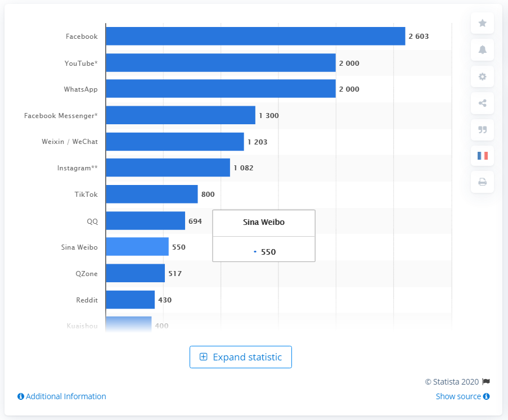This screenshot has width=508, height=420.
Task: Click the 1 300 value label
Action: 269,116
